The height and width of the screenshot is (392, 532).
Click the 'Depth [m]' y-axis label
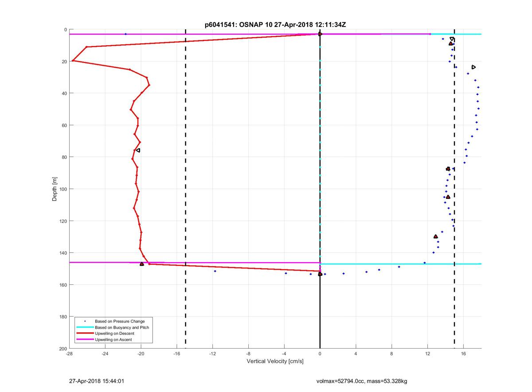pos(55,189)
